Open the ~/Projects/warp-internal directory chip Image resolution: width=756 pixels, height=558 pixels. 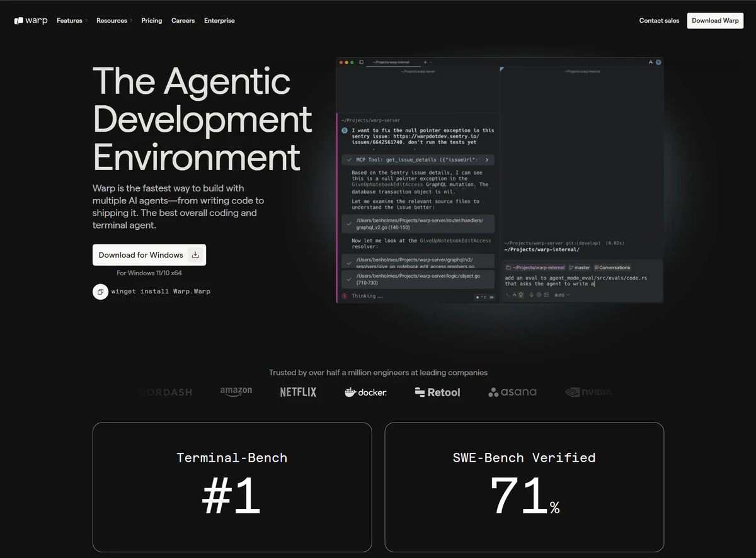pos(535,268)
